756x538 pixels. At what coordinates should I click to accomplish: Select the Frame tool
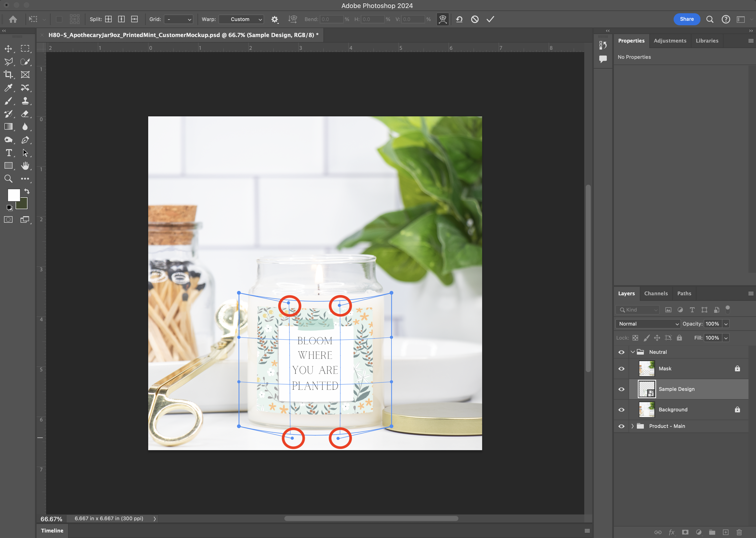(x=25, y=75)
